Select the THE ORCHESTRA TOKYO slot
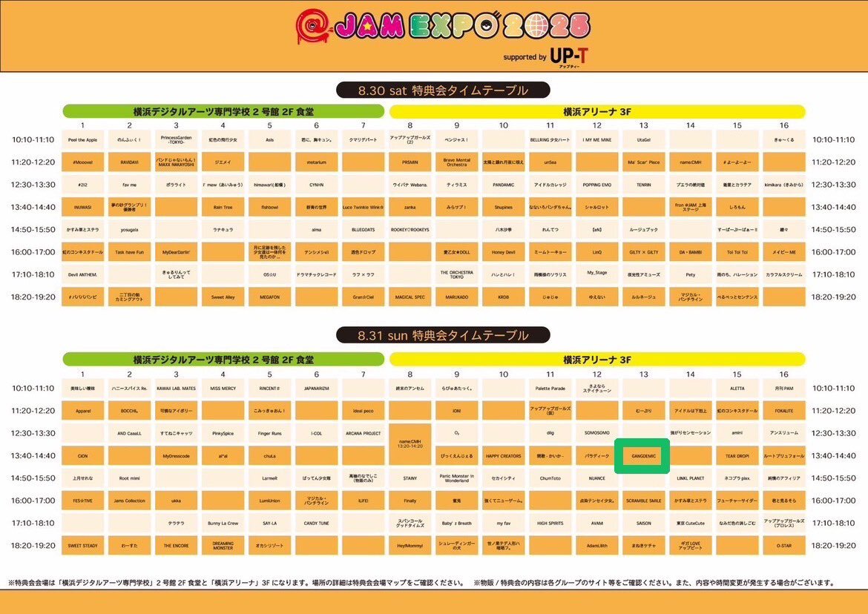This screenshot has width=868, height=614. pos(457,274)
